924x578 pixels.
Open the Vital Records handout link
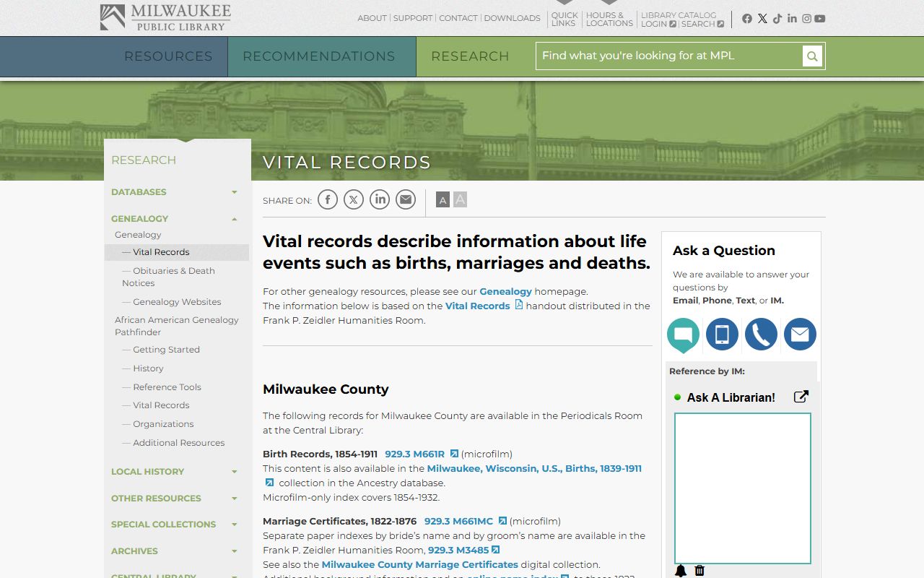coord(478,306)
